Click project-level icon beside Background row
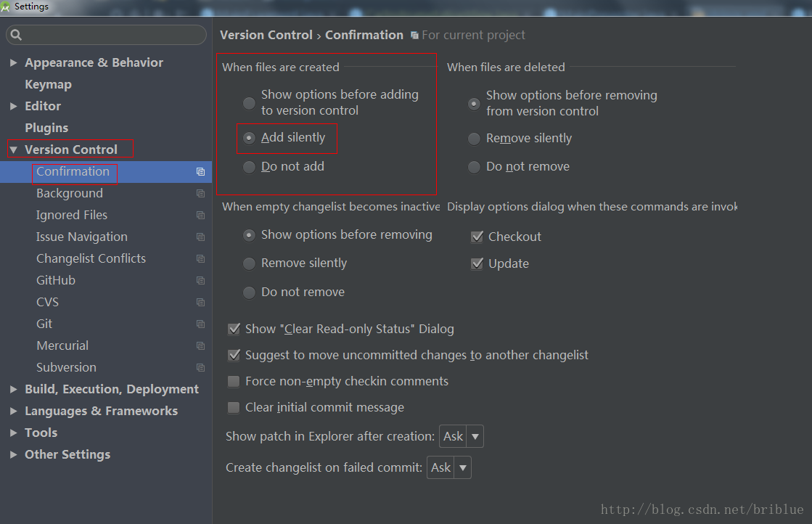The height and width of the screenshot is (524, 812). click(x=200, y=193)
